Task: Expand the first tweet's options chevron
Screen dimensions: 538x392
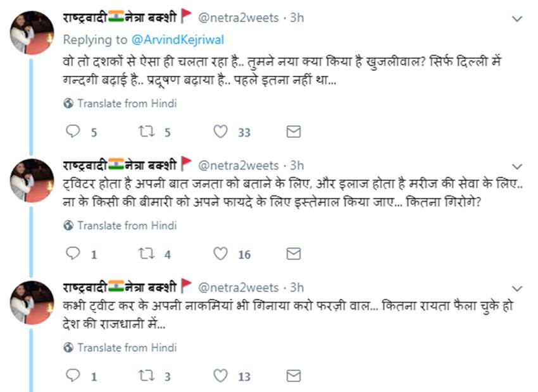Action: click(517, 19)
